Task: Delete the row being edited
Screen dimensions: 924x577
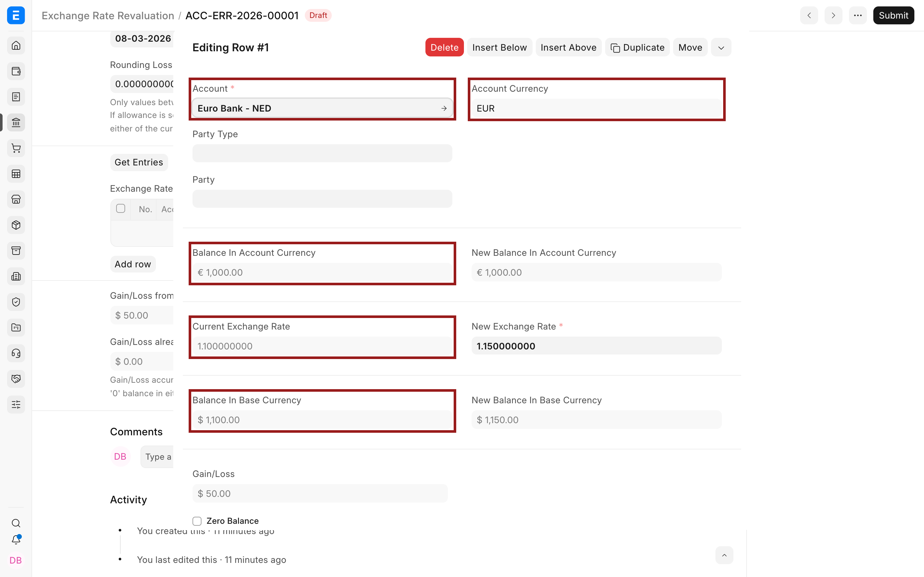Action: coord(444,47)
